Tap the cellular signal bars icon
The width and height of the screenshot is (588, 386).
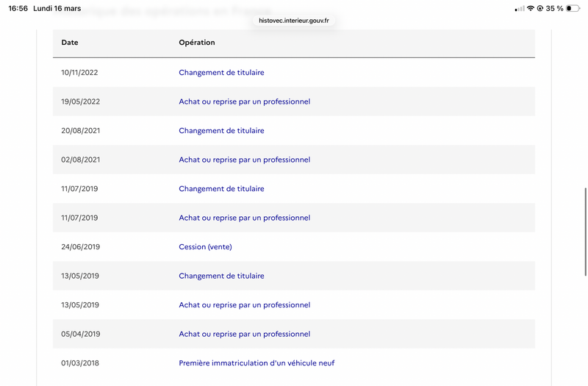click(x=520, y=9)
